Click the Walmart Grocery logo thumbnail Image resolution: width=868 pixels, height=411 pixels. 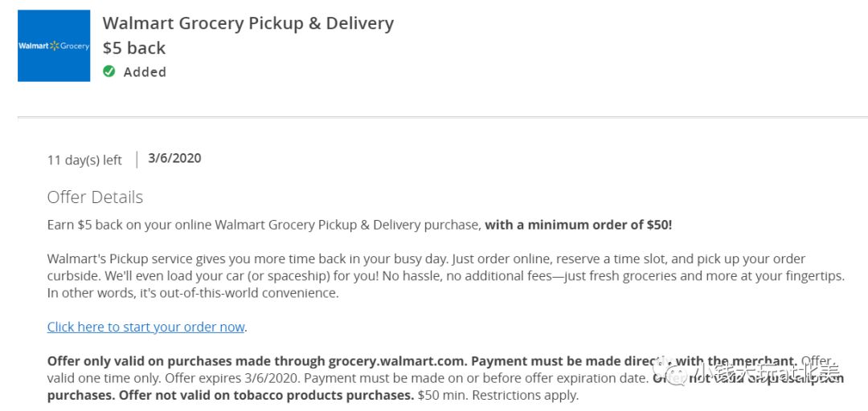(54, 46)
